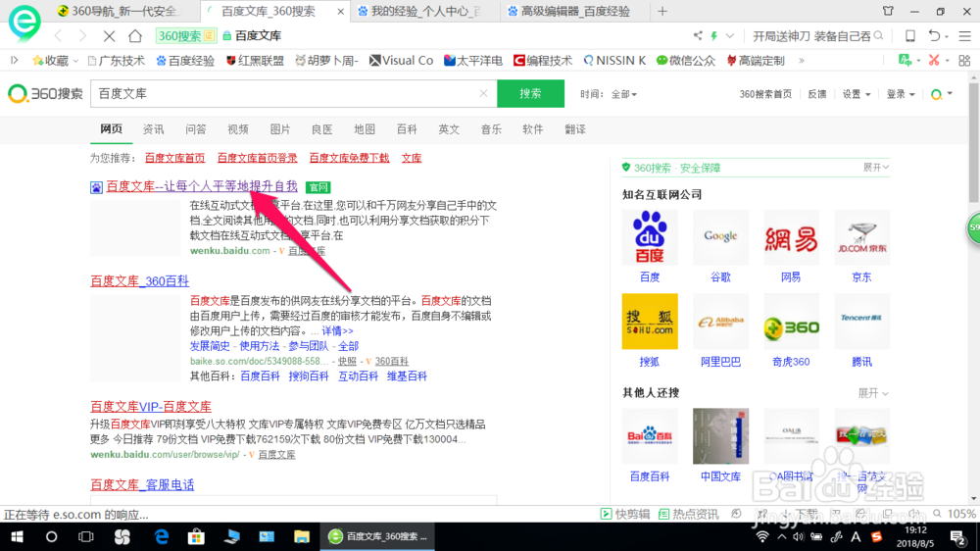Viewport: 980px width, 551px height.
Task: Click the address bar search magnifier icon
Action: pos(879,35)
